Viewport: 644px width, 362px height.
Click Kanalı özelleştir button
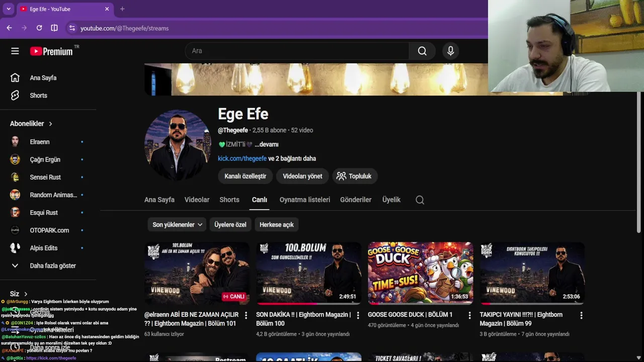pos(245,176)
